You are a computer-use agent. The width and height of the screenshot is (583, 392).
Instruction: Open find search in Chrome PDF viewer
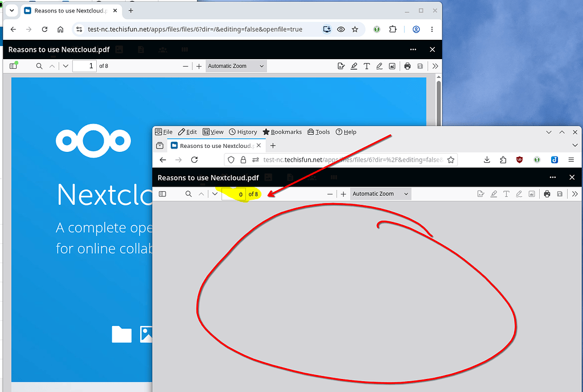pyautogui.click(x=39, y=66)
